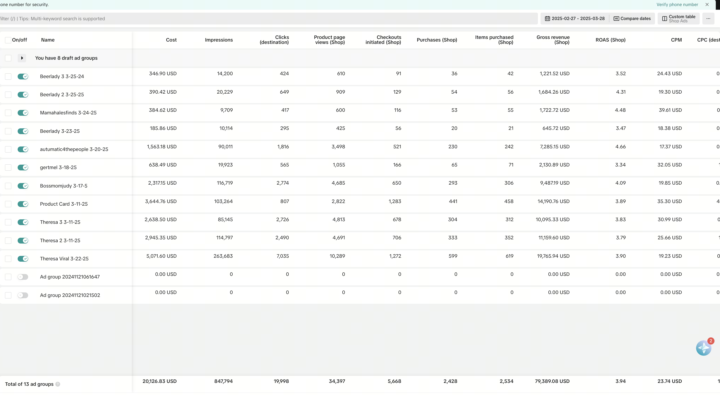Sort by Impressions column header
The height and width of the screenshot is (395, 720).
pyautogui.click(x=219, y=40)
